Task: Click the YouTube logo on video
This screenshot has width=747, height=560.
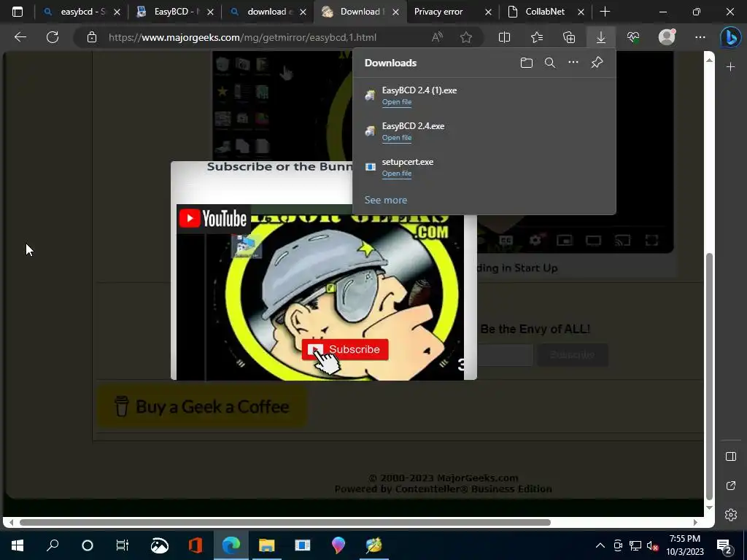Action: pyautogui.click(x=213, y=219)
